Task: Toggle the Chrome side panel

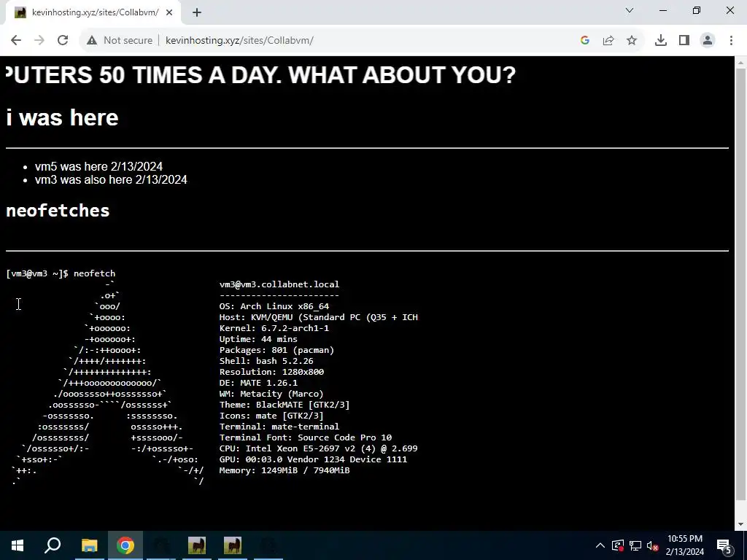Action: click(684, 41)
